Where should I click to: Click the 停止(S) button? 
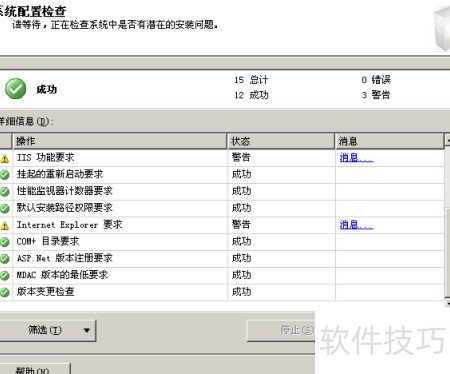coord(281,330)
